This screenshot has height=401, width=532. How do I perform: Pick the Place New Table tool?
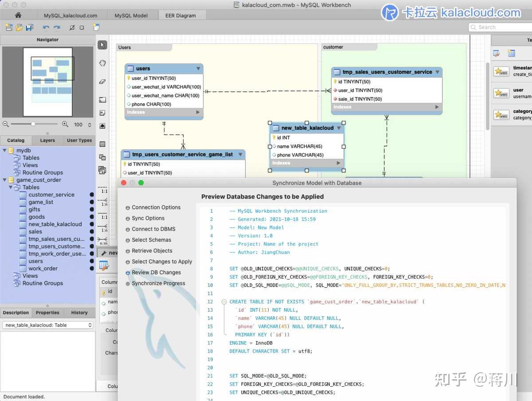point(102,144)
